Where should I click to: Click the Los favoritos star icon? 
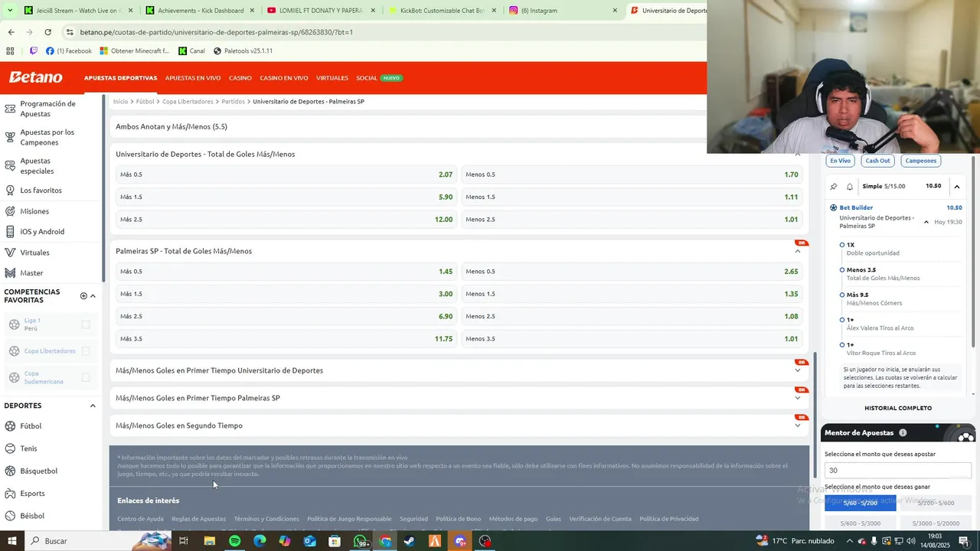tap(11, 191)
